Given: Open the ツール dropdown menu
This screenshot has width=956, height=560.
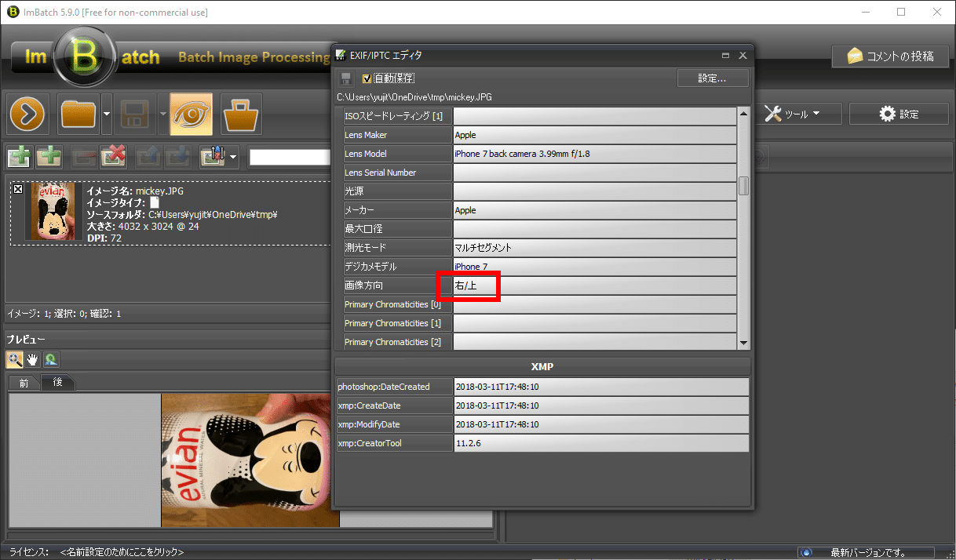Looking at the screenshot, I should coord(792,115).
